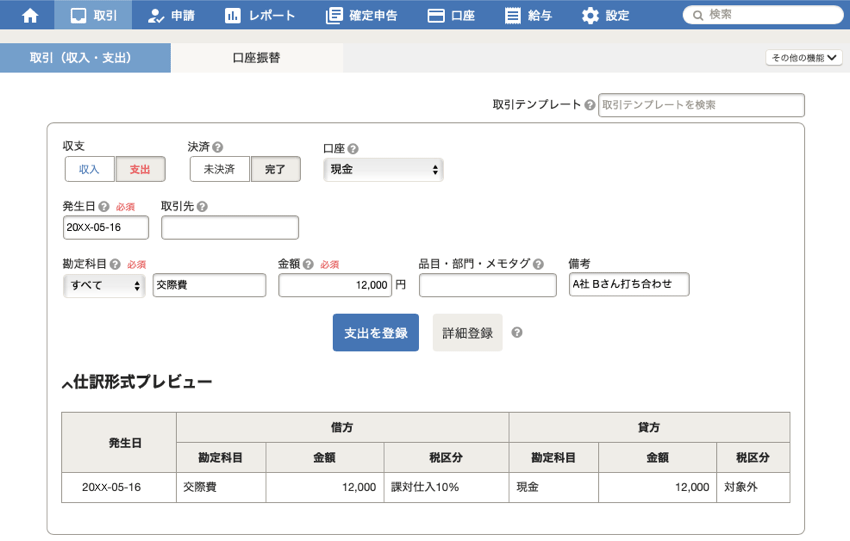This screenshot has height=541, width=850.
Task: Open the 勘定科目 category dropdown すべて
Action: pos(104,286)
